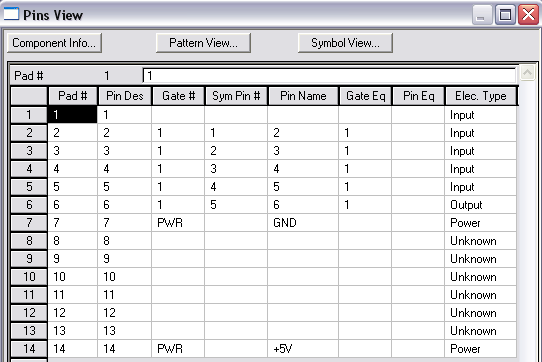The image size is (542, 362).
Task: Maximize the Pins View window
Action: [505, 15]
